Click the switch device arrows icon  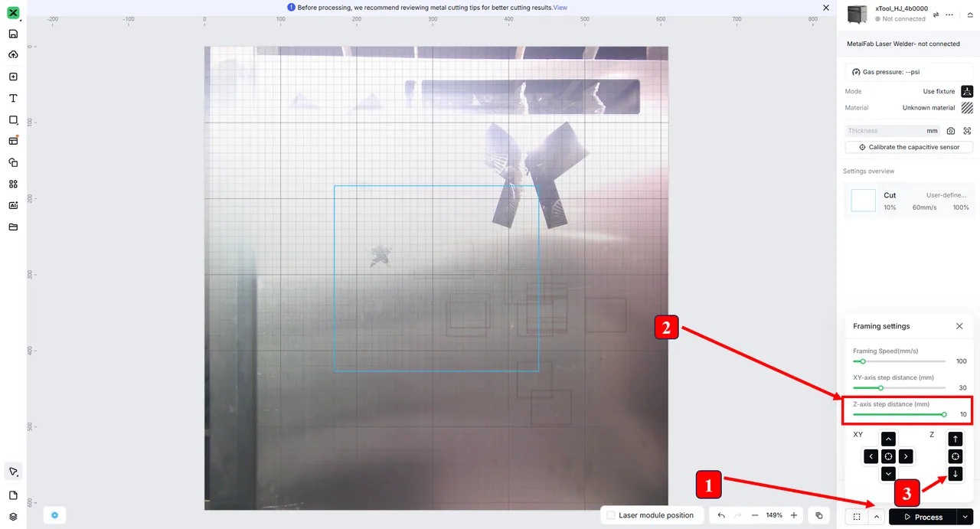tap(936, 15)
